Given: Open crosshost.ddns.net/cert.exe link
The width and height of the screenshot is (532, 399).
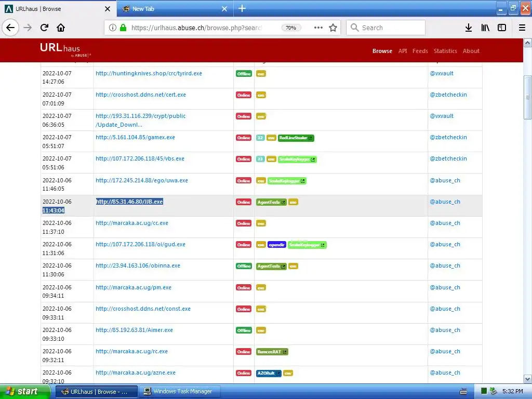Looking at the screenshot, I should click(141, 95).
